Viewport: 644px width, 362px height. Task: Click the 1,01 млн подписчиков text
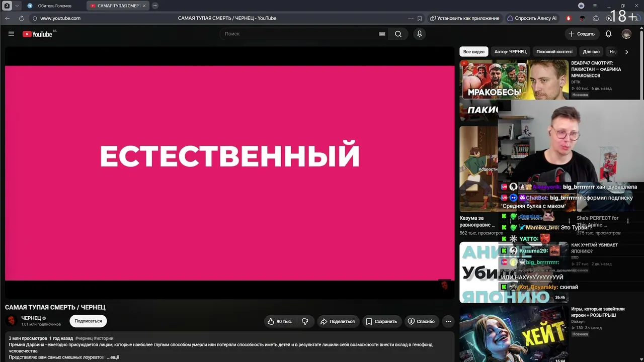[41, 325]
